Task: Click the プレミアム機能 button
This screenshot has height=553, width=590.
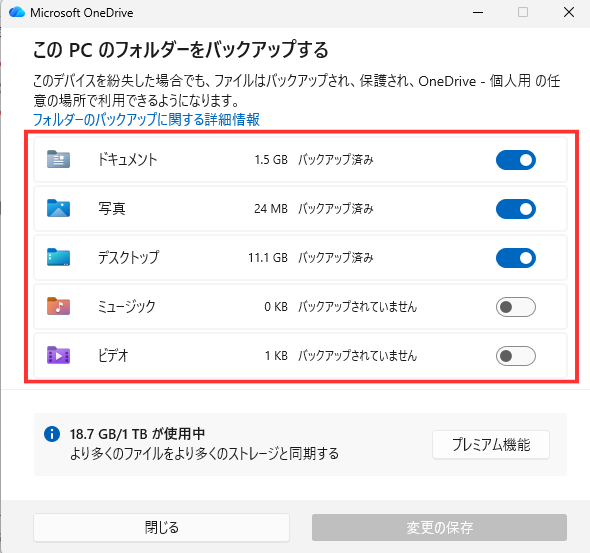Action: coord(491,445)
